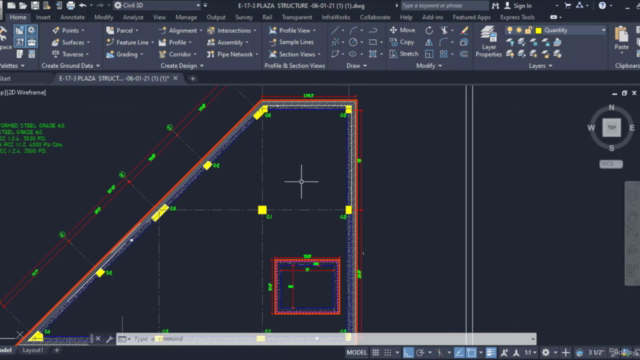Screen dimensions: 640x360
Task: Click the Section Views button
Action: 292,54
